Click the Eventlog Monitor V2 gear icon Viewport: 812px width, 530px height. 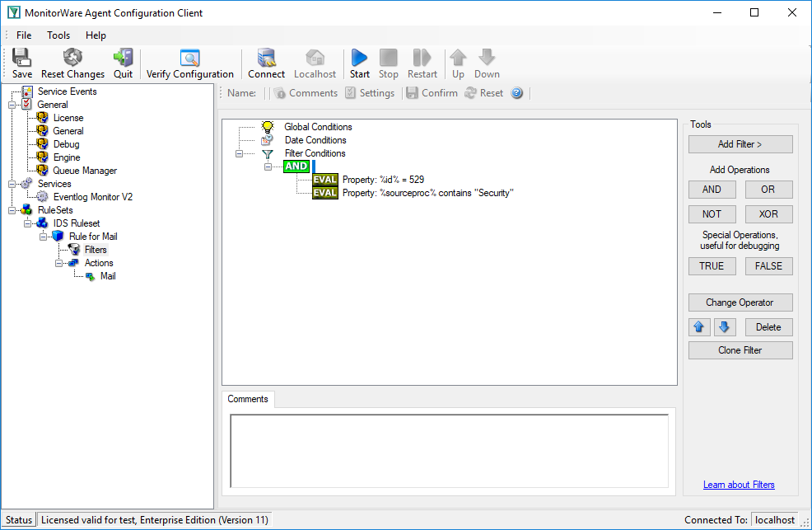[x=43, y=197]
